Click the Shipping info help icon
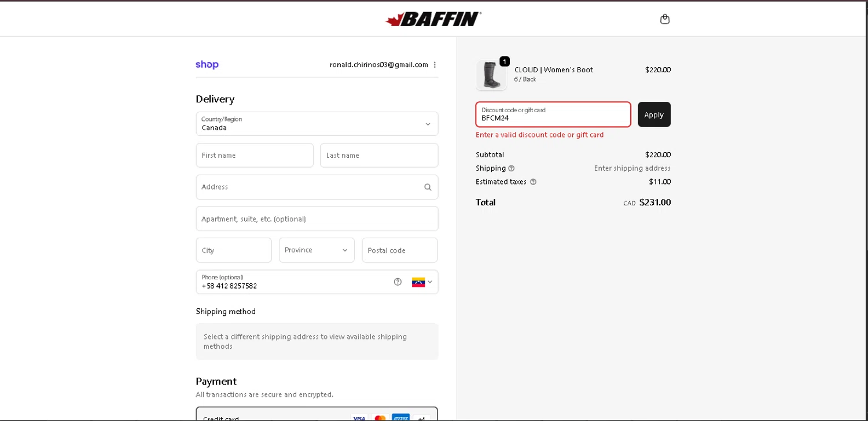 (512, 168)
